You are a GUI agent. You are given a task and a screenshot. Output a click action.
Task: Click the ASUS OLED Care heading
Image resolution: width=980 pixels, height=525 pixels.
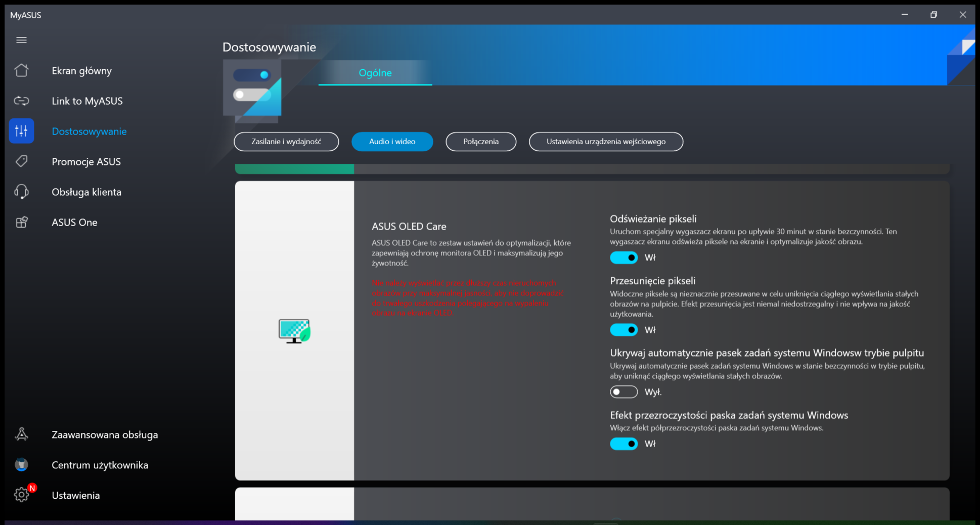tap(409, 227)
